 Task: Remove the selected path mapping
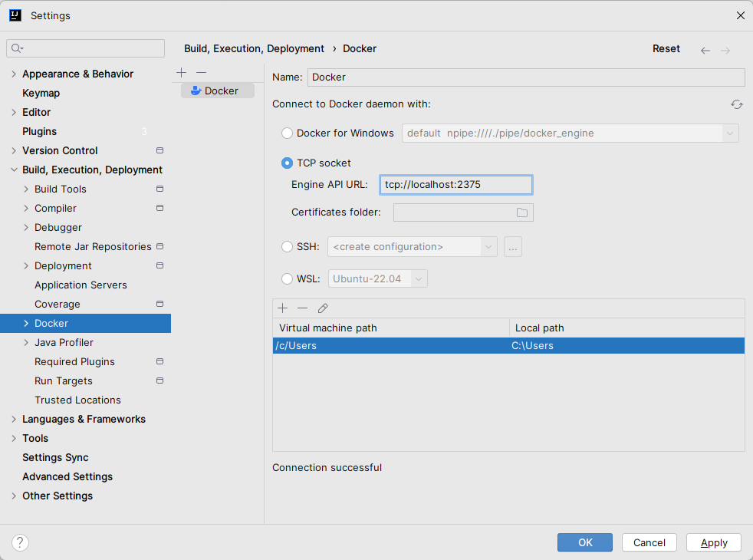coord(303,308)
